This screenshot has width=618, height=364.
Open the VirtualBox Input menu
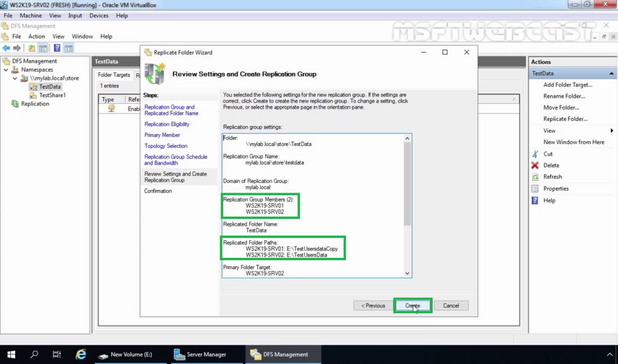click(x=75, y=15)
